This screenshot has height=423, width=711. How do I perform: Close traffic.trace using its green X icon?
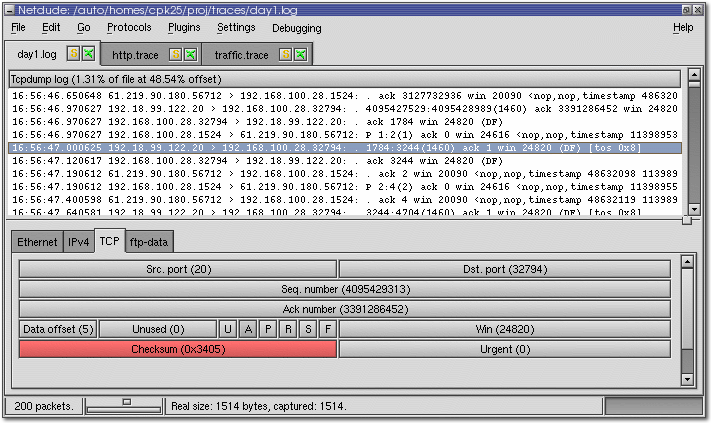[299, 53]
